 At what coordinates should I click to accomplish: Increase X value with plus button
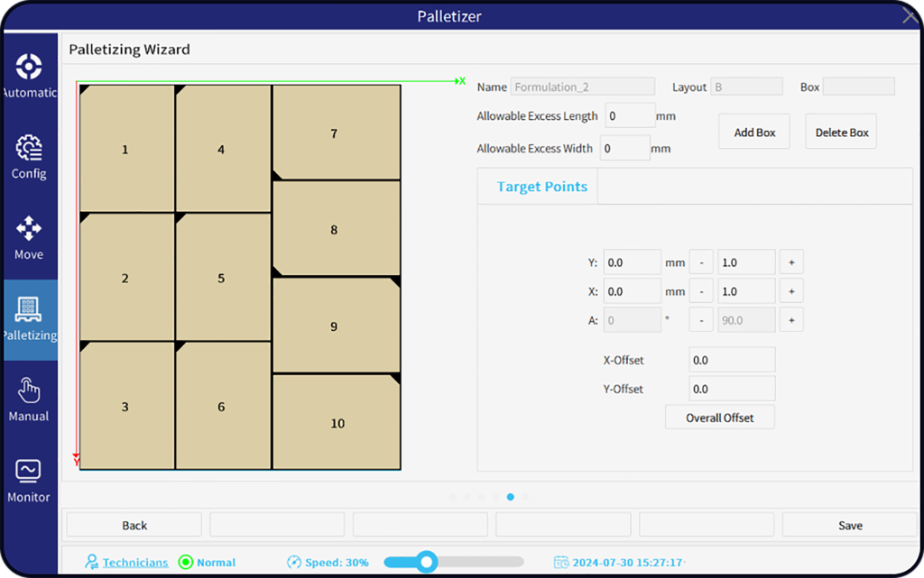coord(791,291)
